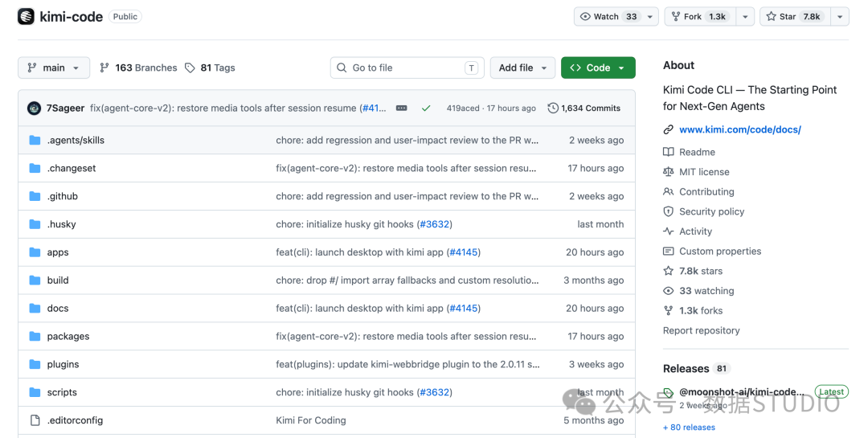Click the green commit status checkmark
868x438 pixels.
tap(426, 108)
